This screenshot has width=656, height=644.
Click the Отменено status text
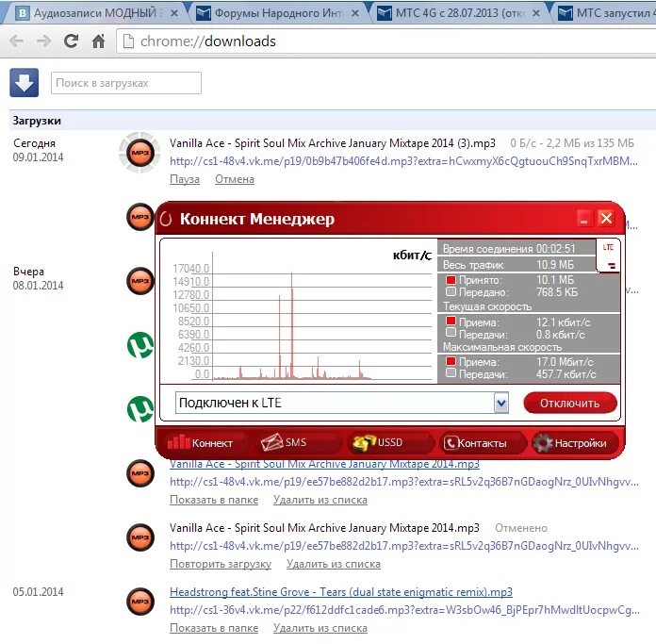(x=521, y=528)
